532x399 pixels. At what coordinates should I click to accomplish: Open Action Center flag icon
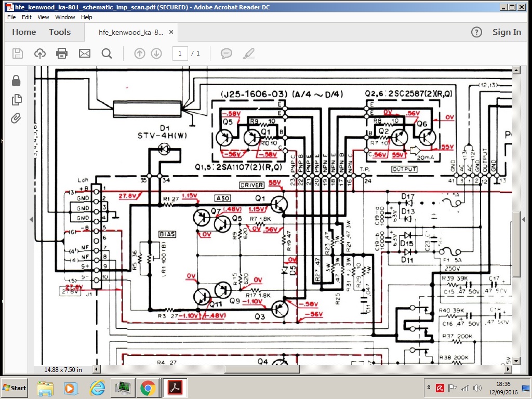(453, 388)
